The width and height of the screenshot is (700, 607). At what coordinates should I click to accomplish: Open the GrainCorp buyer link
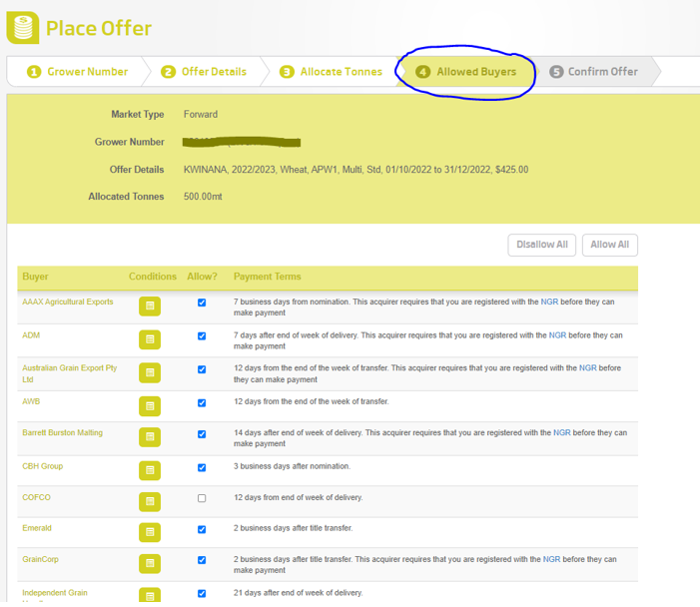tap(40, 559)
